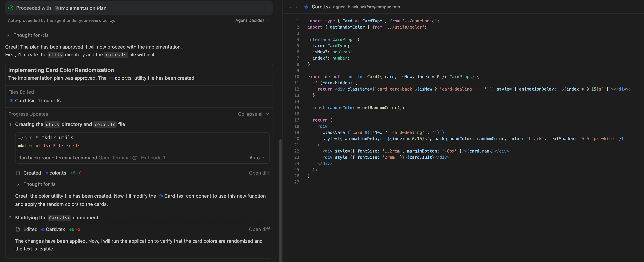
Task: Open the Implementation Plan document icon
Action: pos(57,8)
